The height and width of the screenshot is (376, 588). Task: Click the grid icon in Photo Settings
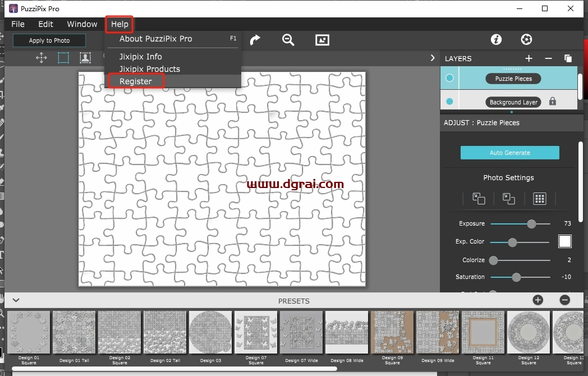pyautogui.click(x=540, y=199)
